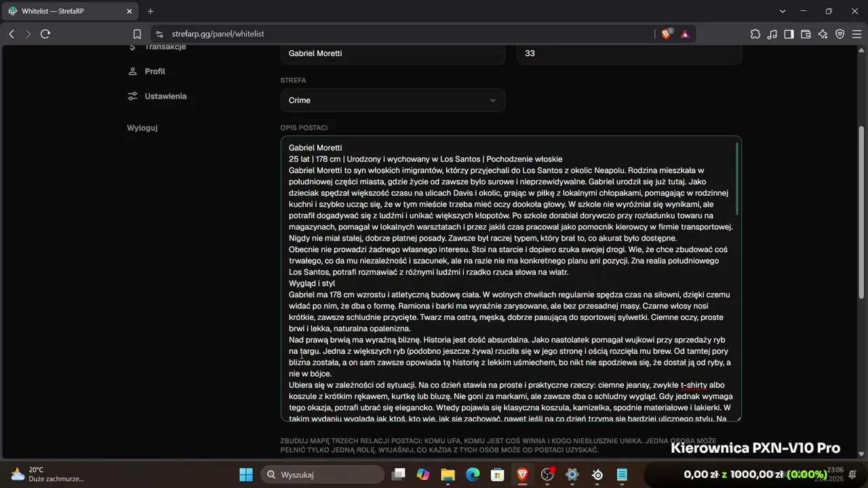Open Profil in the sidebar

pyautogui.click(x=155, y=71)
